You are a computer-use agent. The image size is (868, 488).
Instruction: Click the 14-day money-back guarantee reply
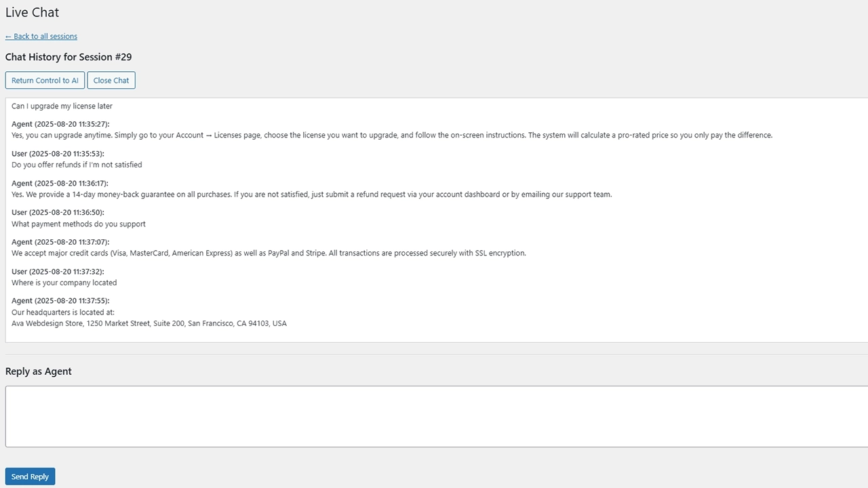pyautogui.click(x=311, y=195)
